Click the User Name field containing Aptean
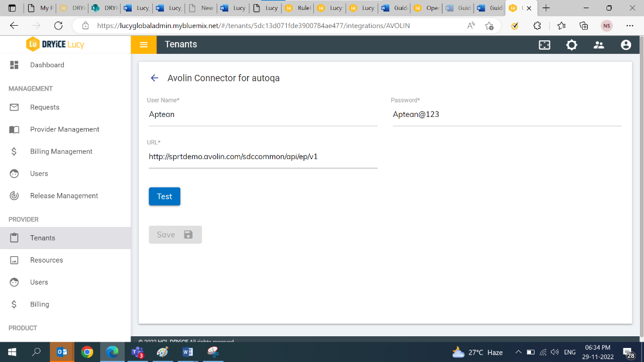 (x=263, y=115)
